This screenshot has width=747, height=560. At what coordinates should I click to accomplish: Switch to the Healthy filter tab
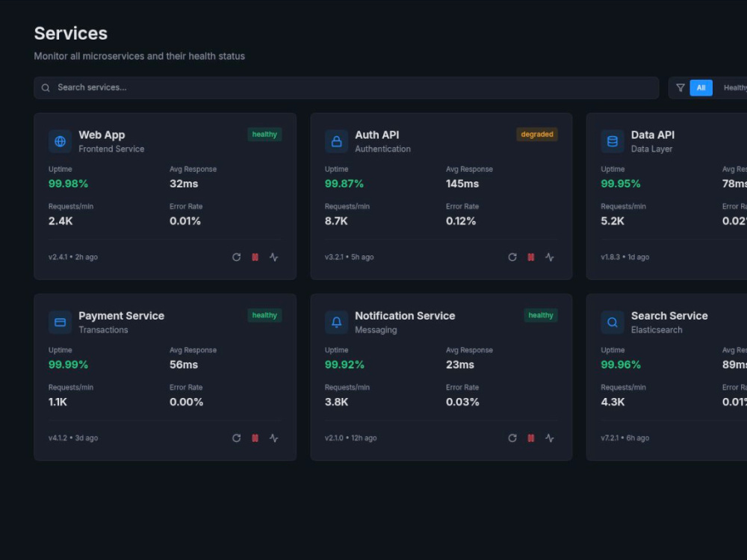[735, 87]
